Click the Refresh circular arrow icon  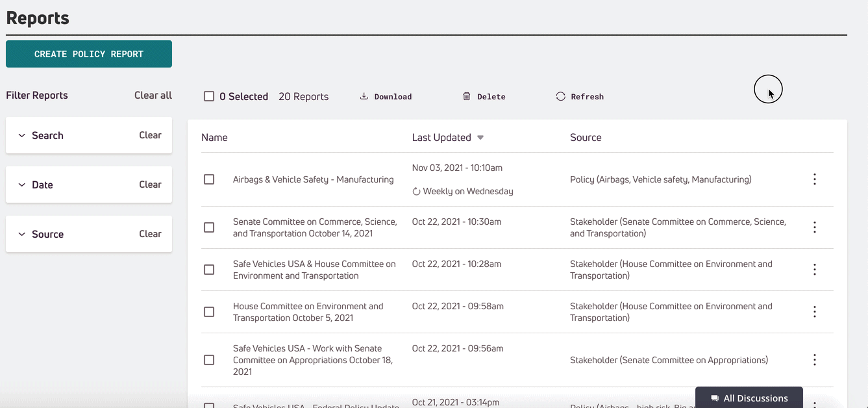pyautogui.click(x=560, y=96)
